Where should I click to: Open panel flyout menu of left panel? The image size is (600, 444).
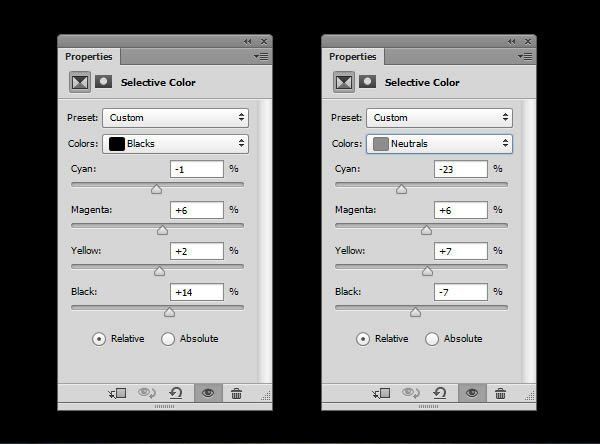point(261,57)
